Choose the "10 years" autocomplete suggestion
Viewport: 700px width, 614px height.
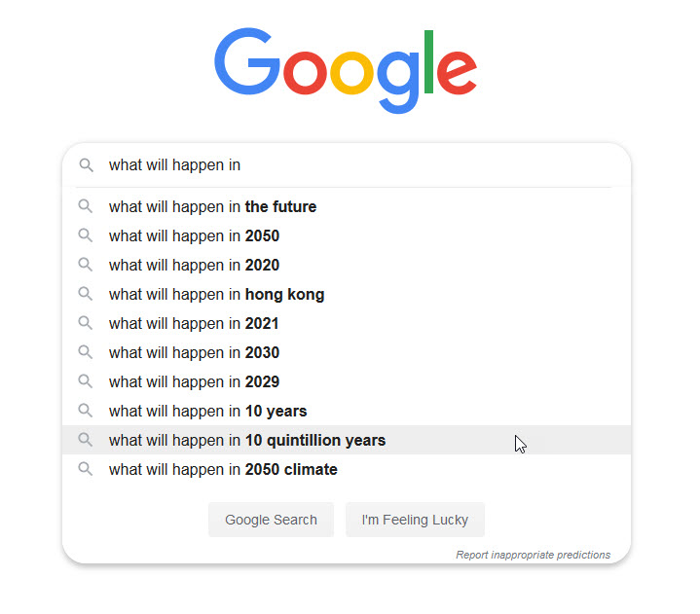coord(207,411)
